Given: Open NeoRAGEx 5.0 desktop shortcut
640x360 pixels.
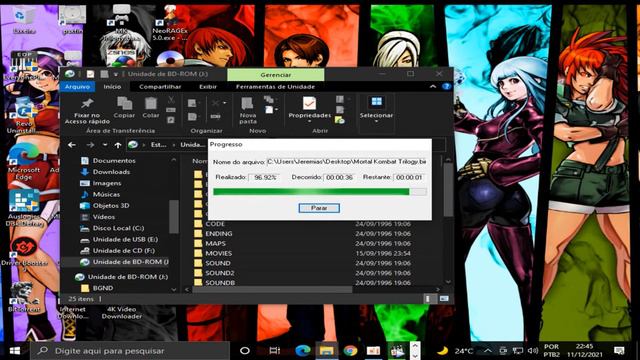Looking at the screenshot, I should (x=170, y=23).
